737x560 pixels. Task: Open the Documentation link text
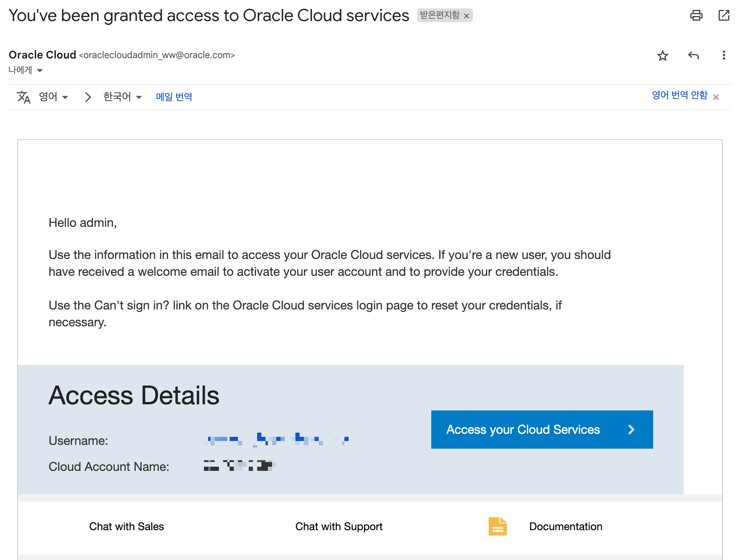565,526
